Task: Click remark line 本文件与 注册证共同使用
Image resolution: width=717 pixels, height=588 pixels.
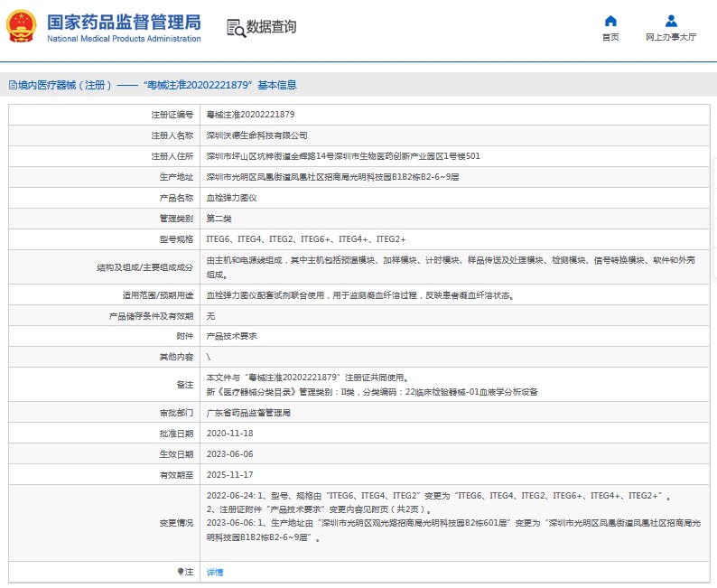Action: click(307, 378)
